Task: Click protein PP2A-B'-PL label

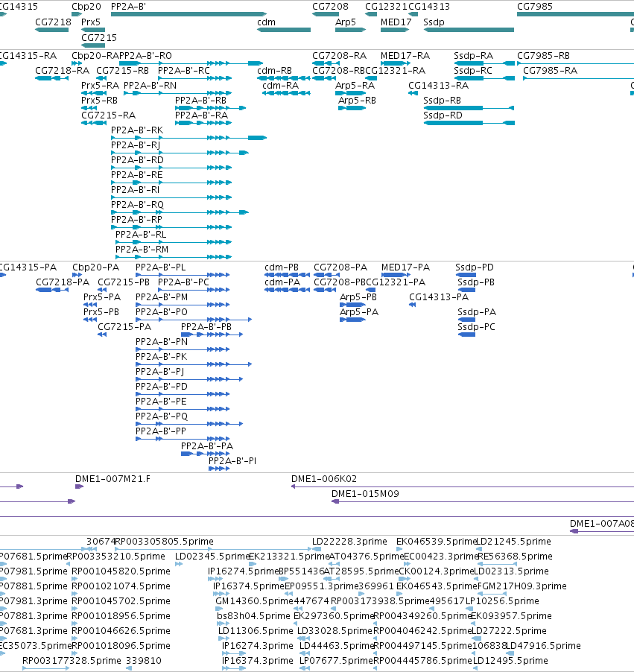Action: coord(160,267)
